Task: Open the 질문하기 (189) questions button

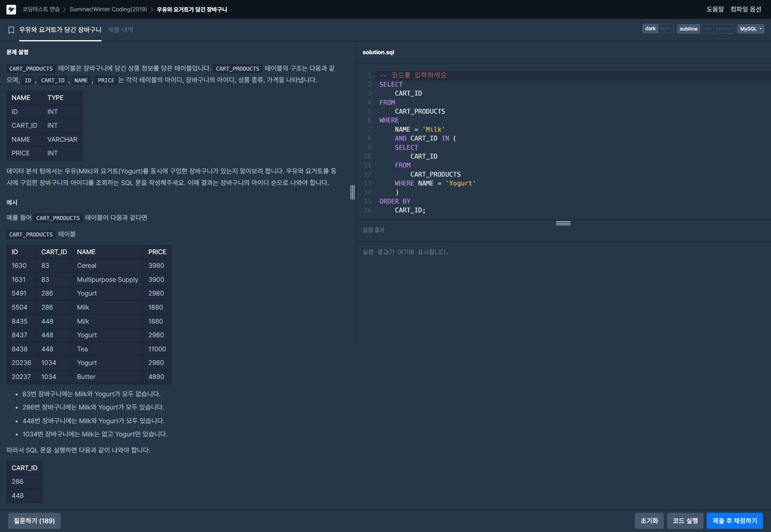Action: [34, 521]
